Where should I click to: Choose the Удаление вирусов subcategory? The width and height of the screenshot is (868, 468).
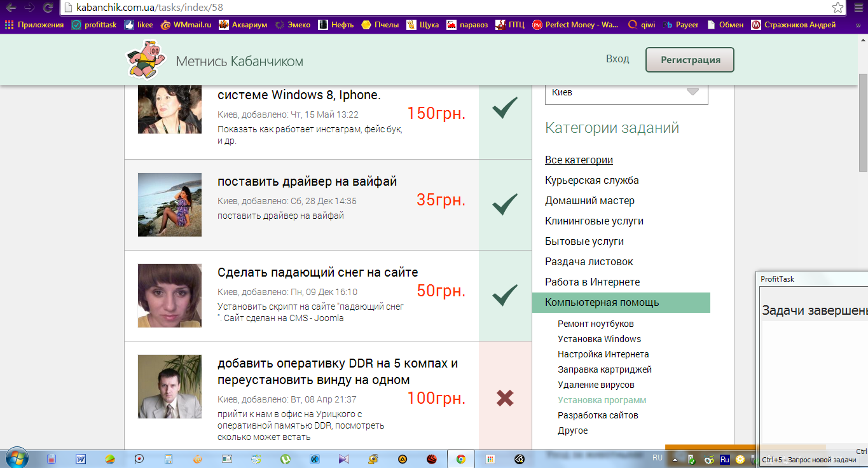(x=596, y=385)
